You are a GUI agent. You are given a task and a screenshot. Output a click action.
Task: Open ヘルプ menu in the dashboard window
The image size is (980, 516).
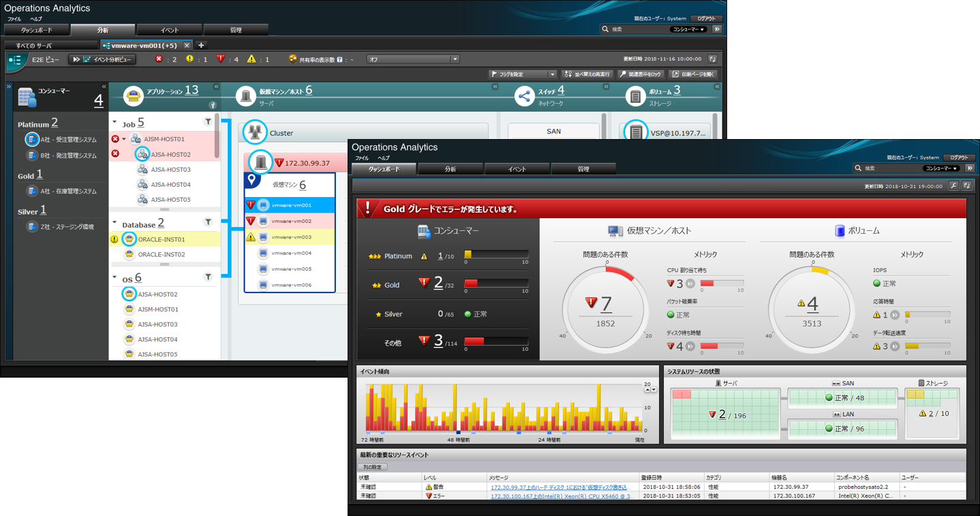tap(384, 157)
